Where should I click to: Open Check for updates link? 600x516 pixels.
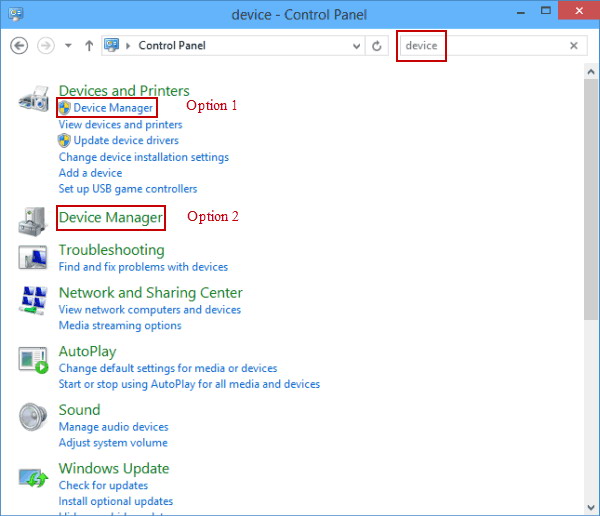(103, 485)
